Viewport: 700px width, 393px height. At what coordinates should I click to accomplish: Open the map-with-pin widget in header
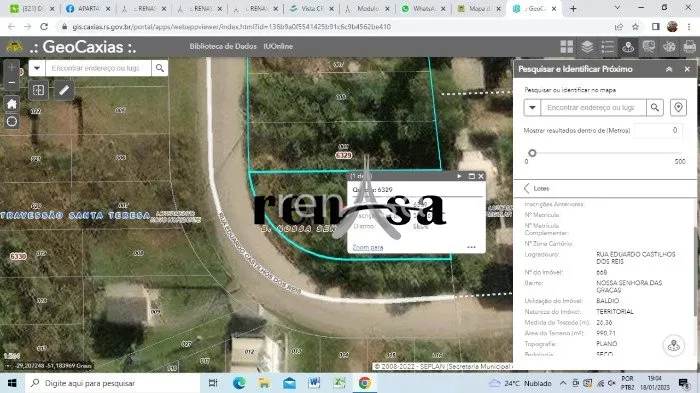click(x=649, y=46)
